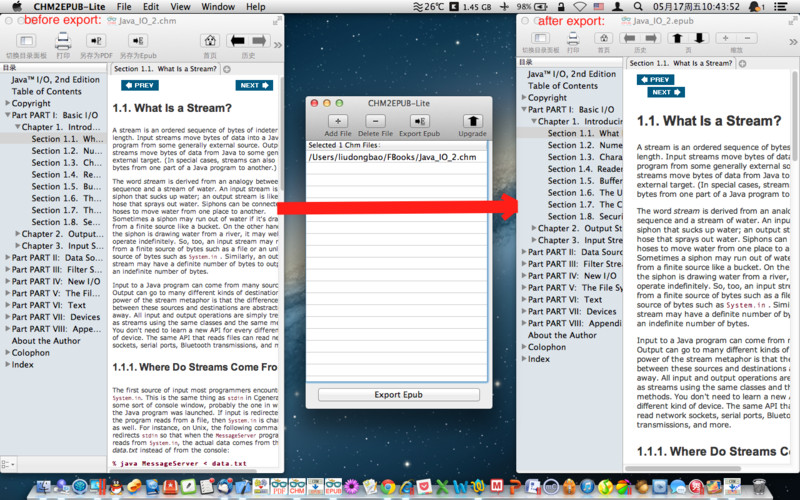Select About the Author in chm tree
The width and height of the screenshot is (800, 500).
(46, 341)
